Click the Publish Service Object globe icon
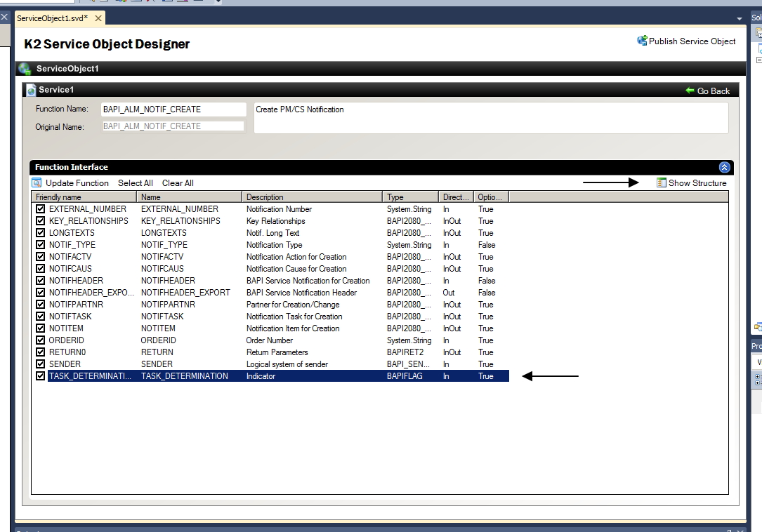762x532 pixels. [642, 41]
